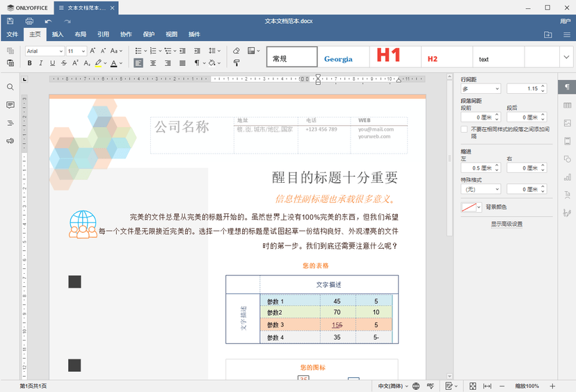This screenshot has height=392, width=576.
Task: Toggle underline formatting
Action: tap(53, 63)
